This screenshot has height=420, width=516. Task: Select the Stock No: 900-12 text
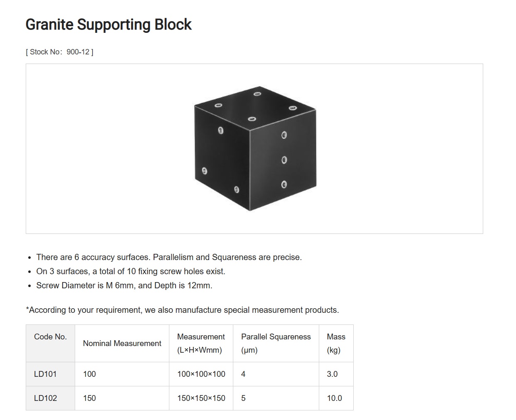click(x=59, y=52)
